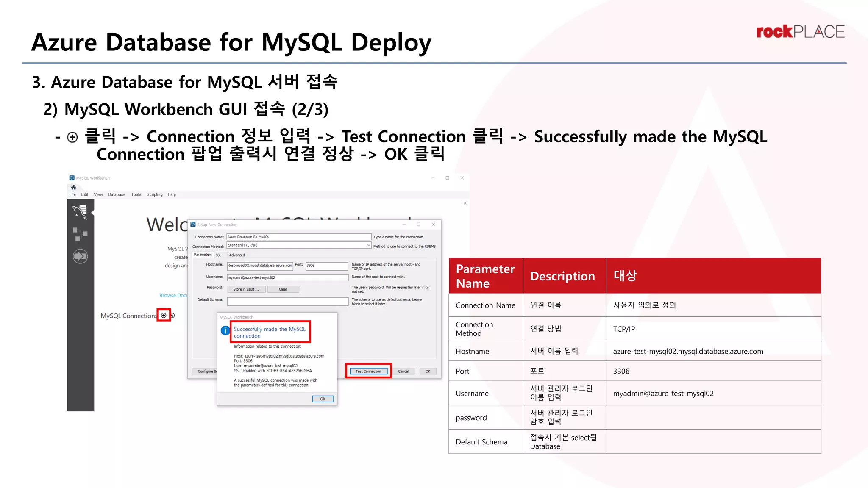Click the Connection Name input field
Viewport: 868px width, 488px height.
[x=299, y=237]
